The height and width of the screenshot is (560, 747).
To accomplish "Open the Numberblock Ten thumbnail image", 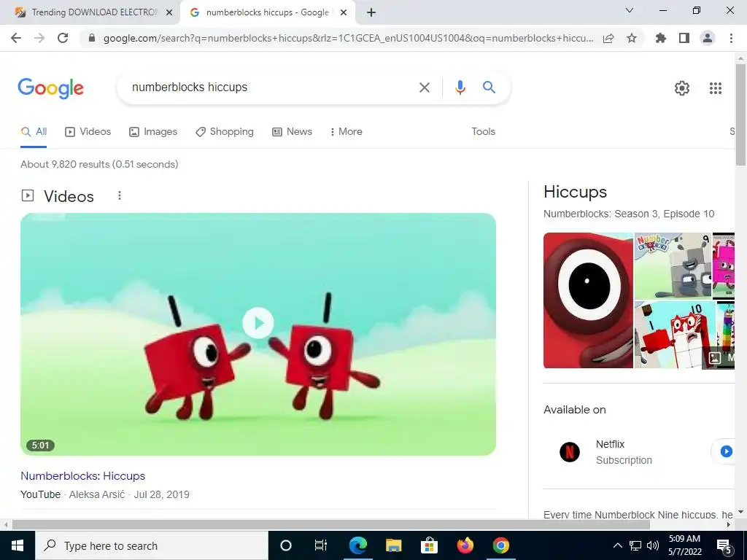I will click(x=675, y=334).
